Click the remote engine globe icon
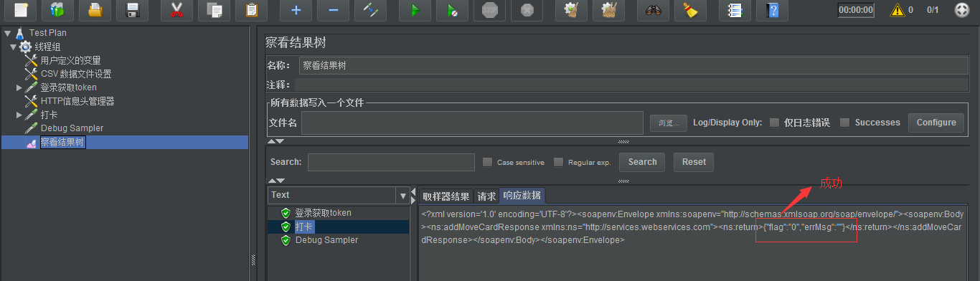 962,10
